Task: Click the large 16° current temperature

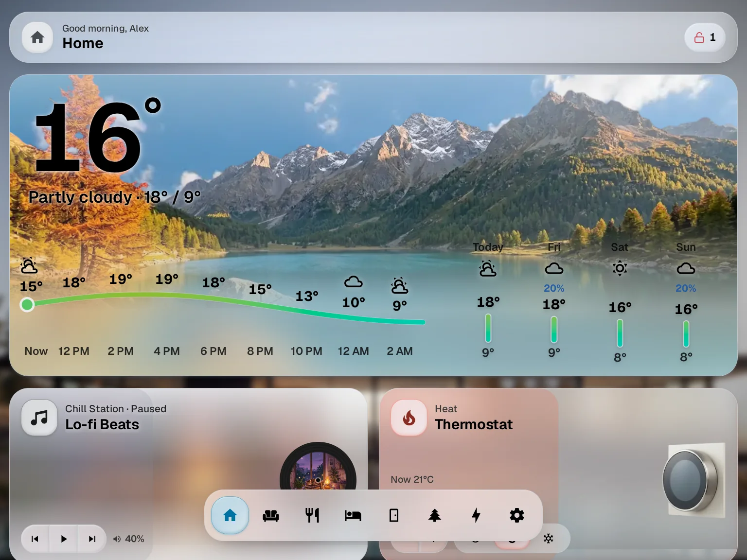Action: (97, 136)
